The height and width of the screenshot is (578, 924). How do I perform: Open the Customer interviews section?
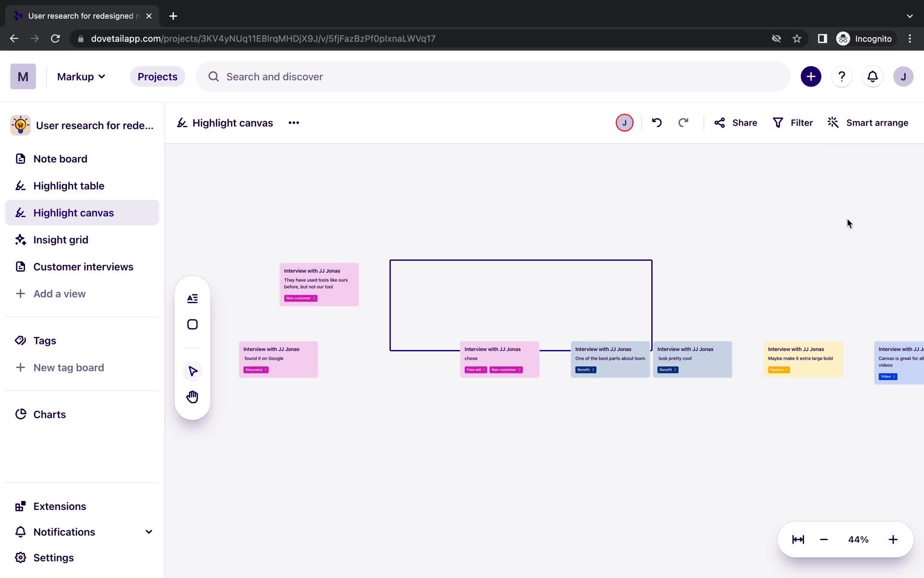[83, 266]
